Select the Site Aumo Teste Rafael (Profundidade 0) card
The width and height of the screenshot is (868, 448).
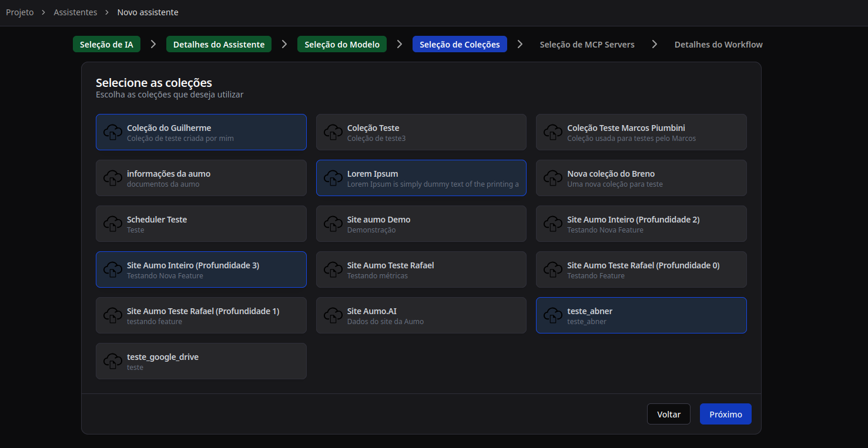(641, 270)
